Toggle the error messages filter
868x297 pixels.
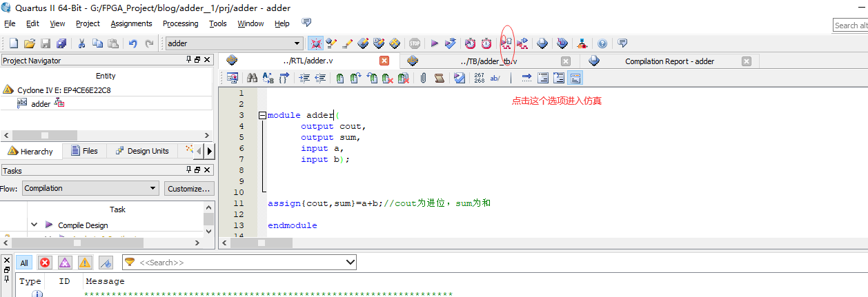(x=45, y=263)
